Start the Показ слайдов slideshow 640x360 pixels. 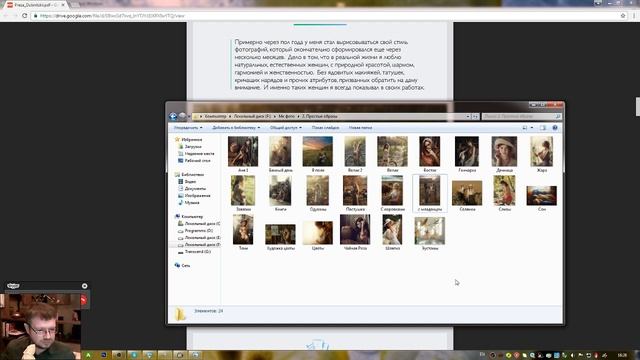(325, 128)
